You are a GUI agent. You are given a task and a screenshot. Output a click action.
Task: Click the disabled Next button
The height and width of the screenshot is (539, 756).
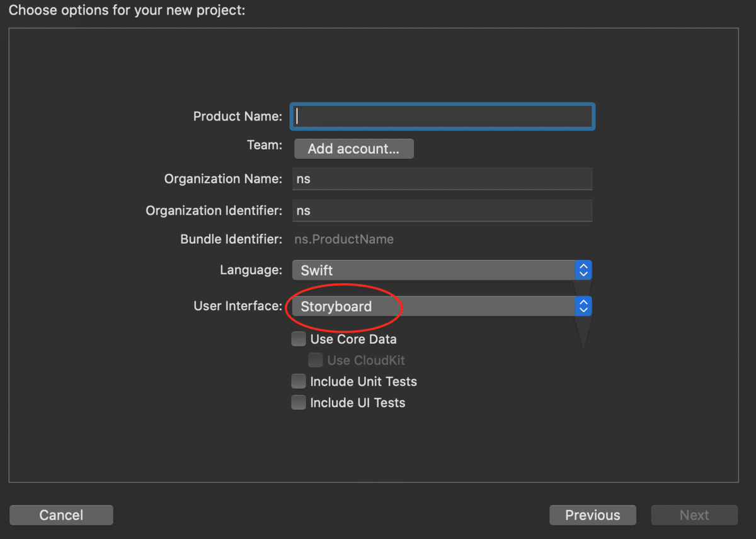pos(694,515)
